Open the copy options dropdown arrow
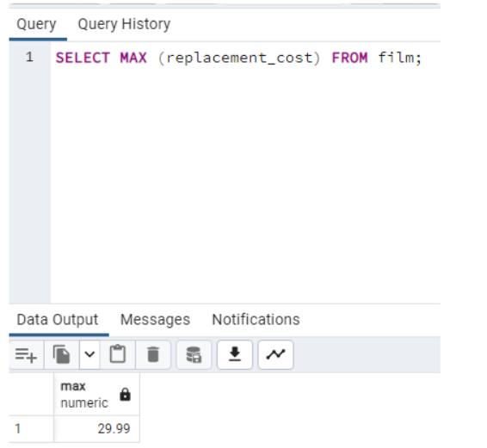 coord(89,354)
